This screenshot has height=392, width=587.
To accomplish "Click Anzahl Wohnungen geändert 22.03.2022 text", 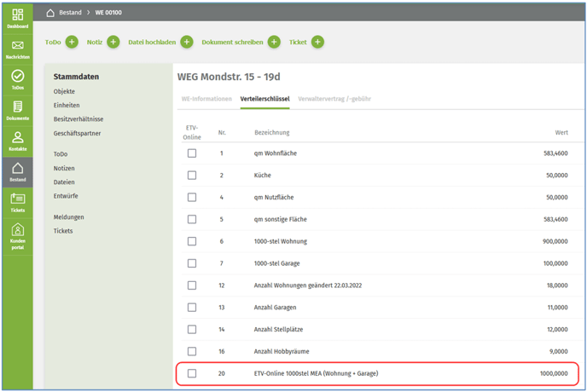I will (x=308, y=285).
